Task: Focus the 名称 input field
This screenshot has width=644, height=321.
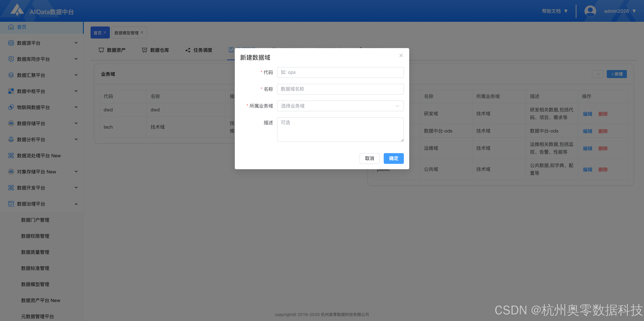Action: [340, 89]
